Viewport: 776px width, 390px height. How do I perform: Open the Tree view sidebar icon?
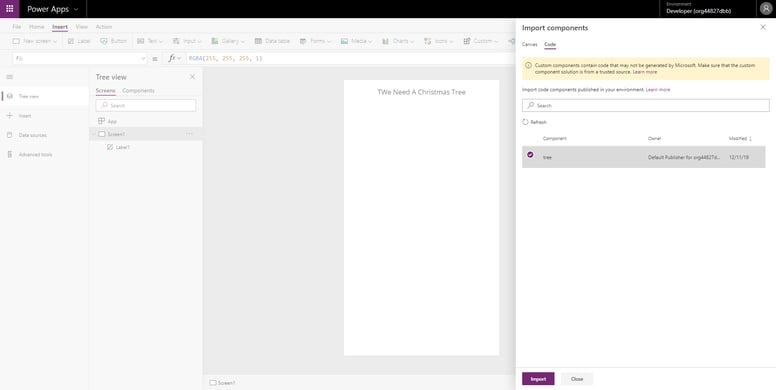click(9, 96)
